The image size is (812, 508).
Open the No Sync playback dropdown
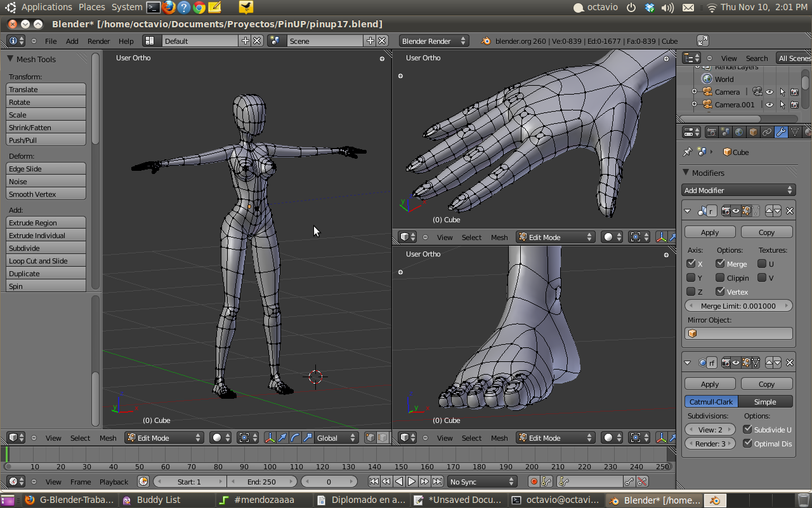click(482, 482)
